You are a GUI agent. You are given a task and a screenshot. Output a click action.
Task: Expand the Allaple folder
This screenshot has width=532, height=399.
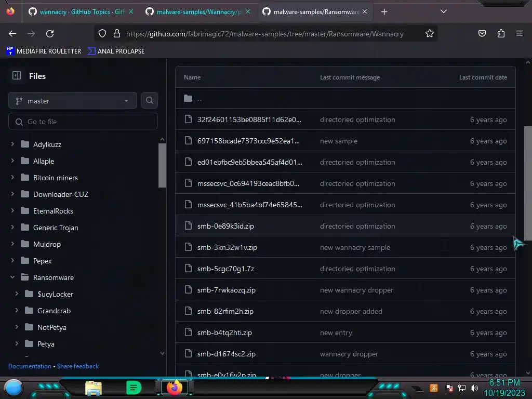click(x=12, y=161)
